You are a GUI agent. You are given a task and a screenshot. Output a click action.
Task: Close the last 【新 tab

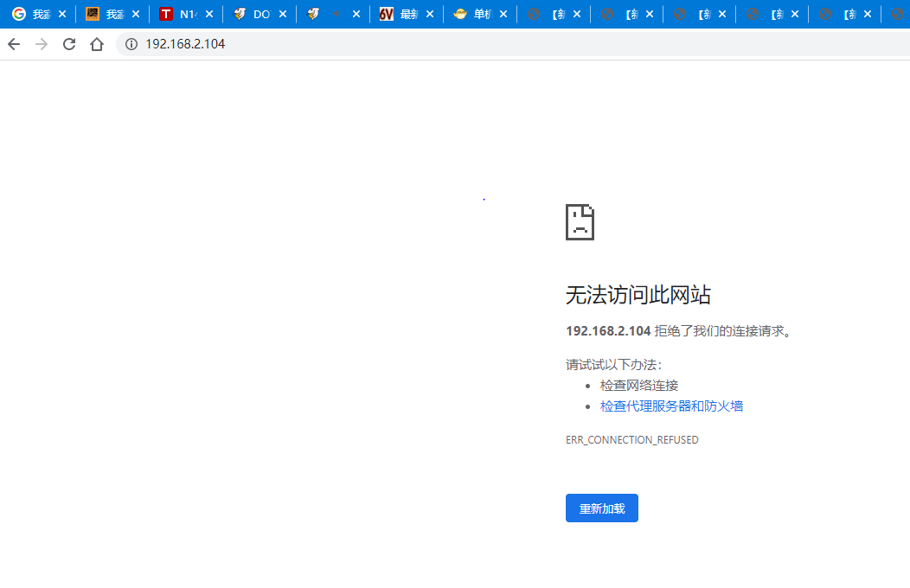[867, 14]
